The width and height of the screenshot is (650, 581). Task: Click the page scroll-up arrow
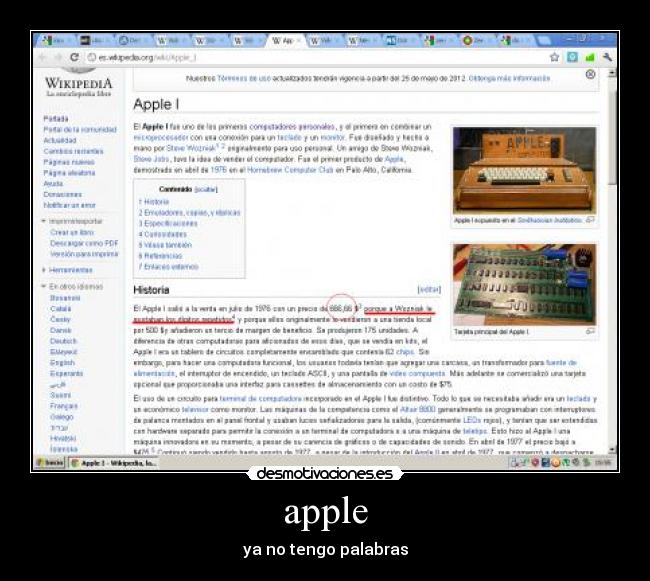[x=612, y=73]
